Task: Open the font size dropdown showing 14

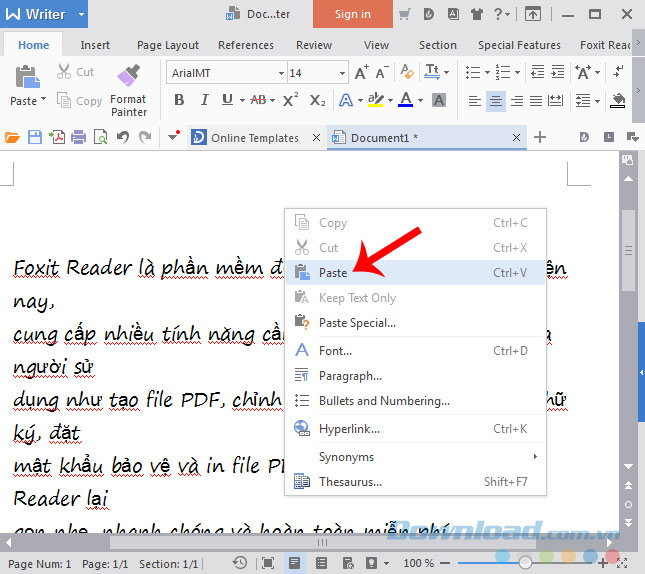Action: tap(342, 73)
